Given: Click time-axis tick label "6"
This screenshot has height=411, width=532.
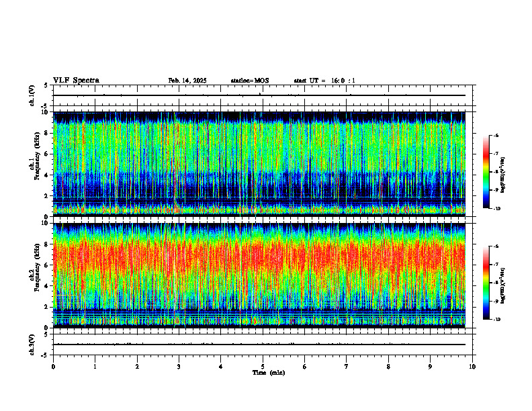Looking at the screenshot, I should [305, 367].
